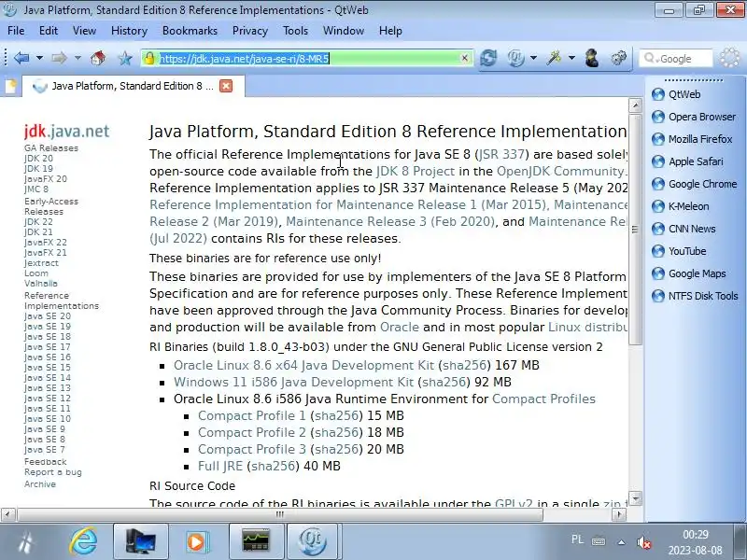Select the Java Platform, Standard Edition tab
Screen dimensions: 747x560
[133, 86]
